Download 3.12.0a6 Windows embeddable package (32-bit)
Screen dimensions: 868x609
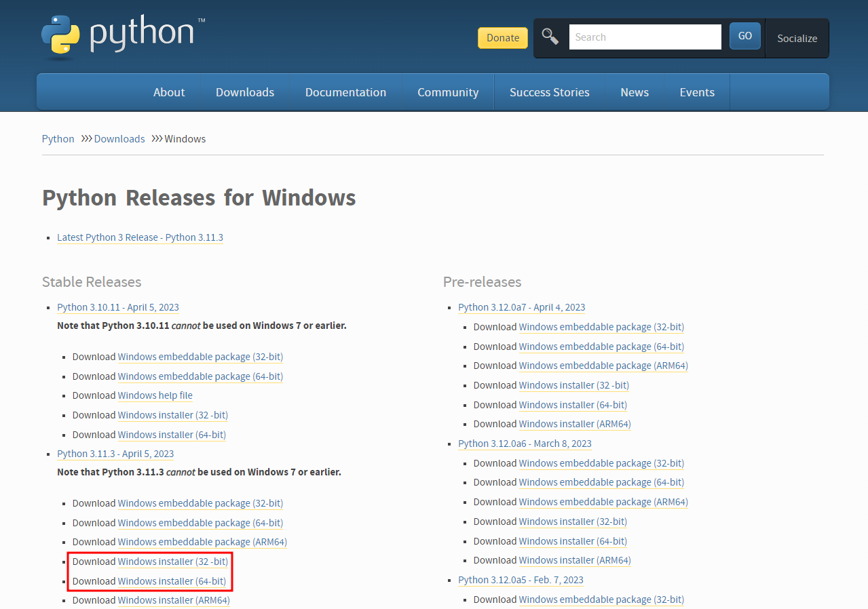[x=601, y=463]
